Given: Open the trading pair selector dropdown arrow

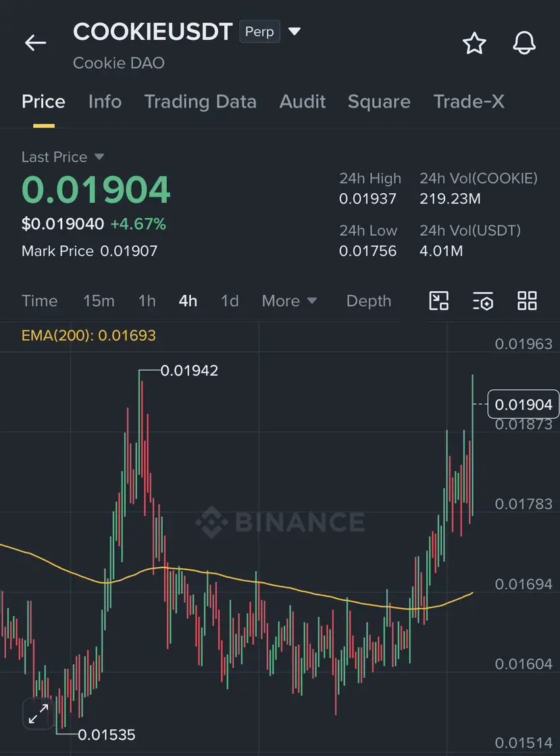Looking at the screenshot, I should (295, 32).
